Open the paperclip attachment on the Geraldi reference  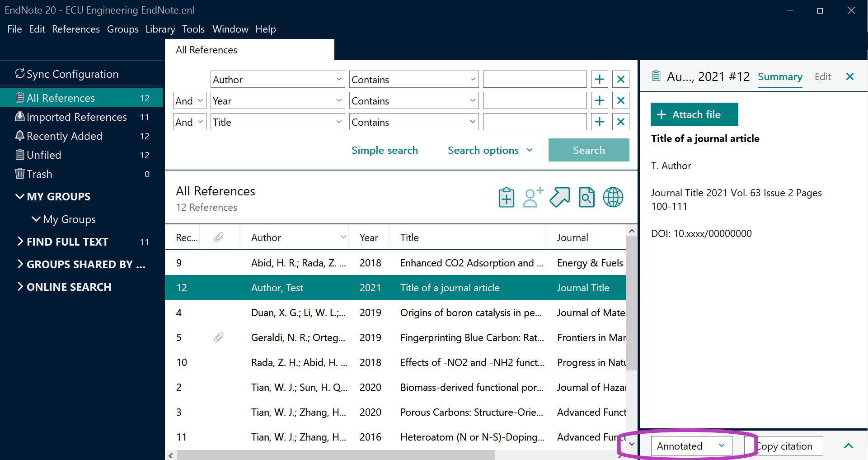click(x=220, y=337)
